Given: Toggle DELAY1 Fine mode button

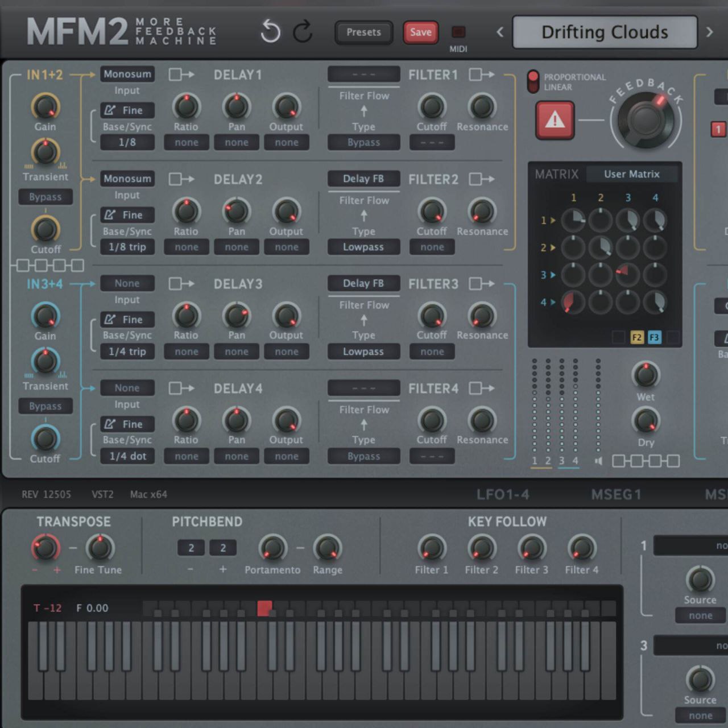Looking at the screenshot, I should tap(127, 110).
